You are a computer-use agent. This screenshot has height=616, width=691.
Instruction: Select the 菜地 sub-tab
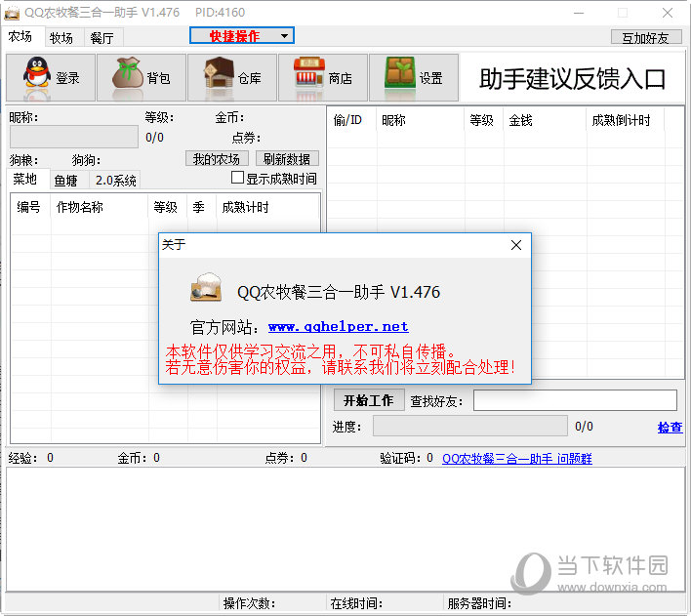click(25, 179)
